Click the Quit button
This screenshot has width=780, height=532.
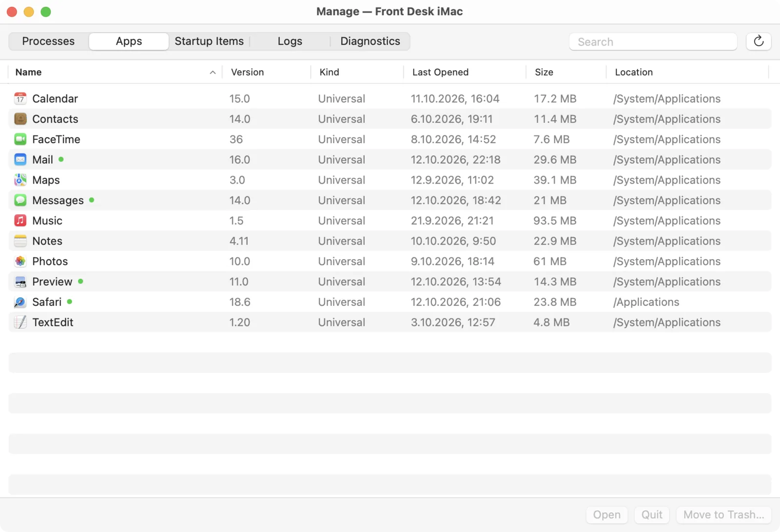click(x=652, y=515)
